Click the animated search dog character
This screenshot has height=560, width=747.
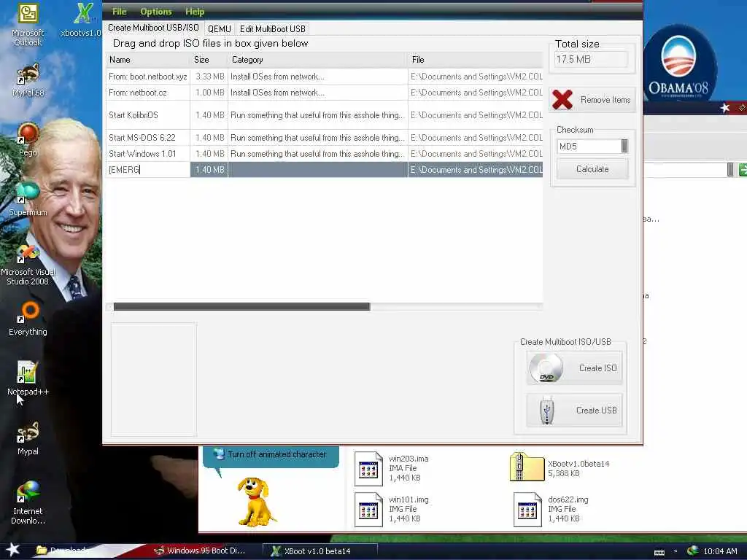(x=256, y=502)
